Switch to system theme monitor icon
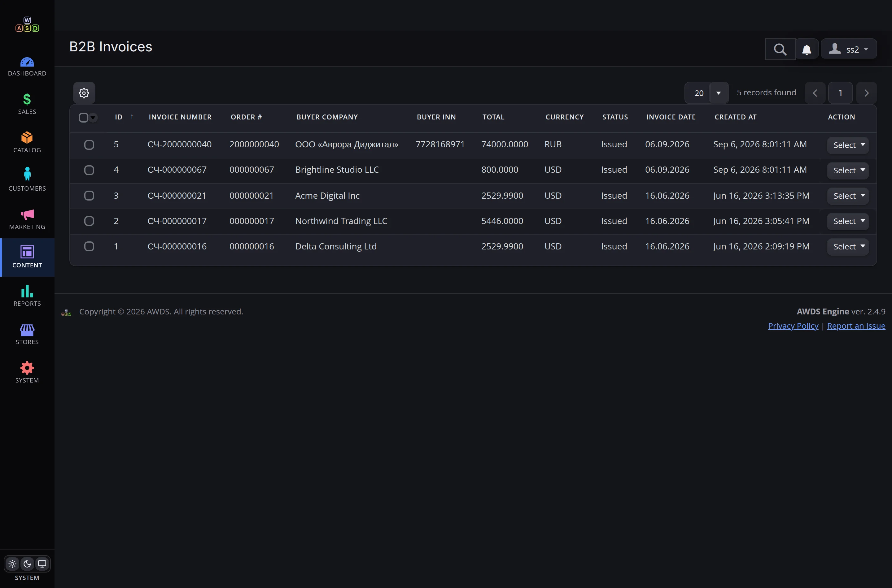 [42, 564]
